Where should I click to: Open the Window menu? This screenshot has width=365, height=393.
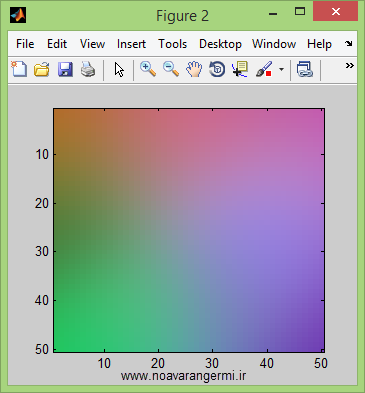[274, 44]
